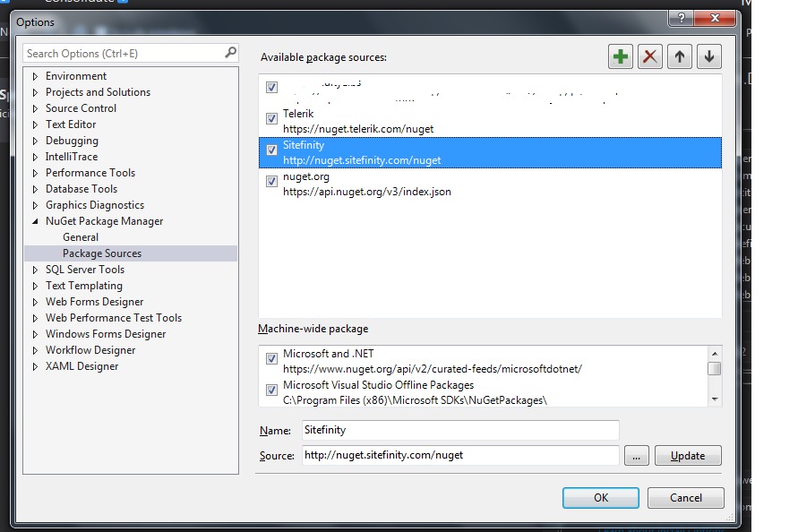The image size is (798, 532).
Task: Toggle Microsoft and .NET machine-wide source
Action: pyautogui.click(x=271, y=359)
